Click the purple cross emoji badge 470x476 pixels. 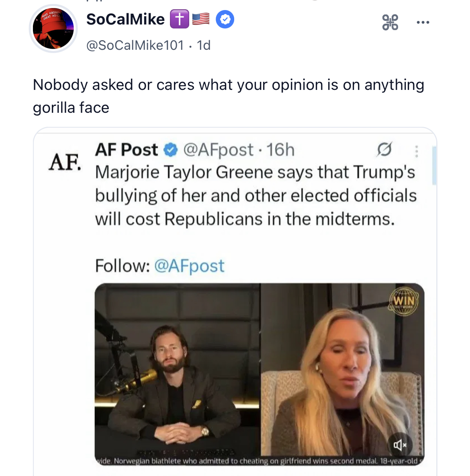(179, 19)
